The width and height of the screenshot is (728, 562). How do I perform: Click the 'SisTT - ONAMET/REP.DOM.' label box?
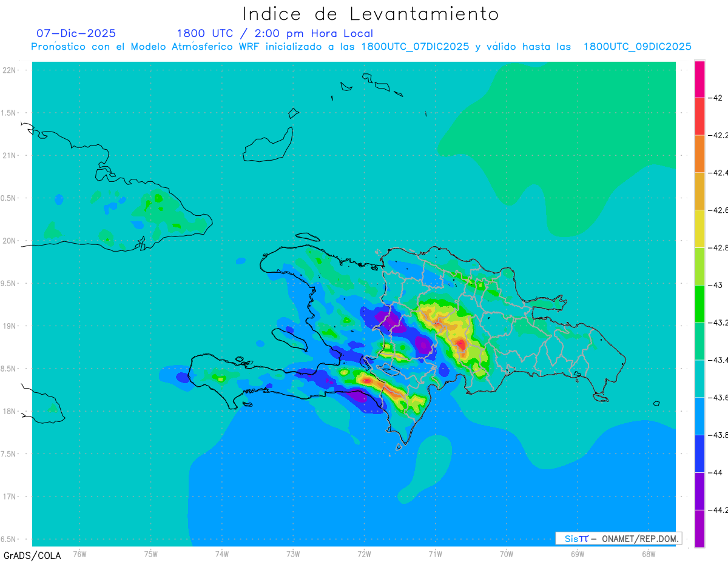tap(618, 538)
